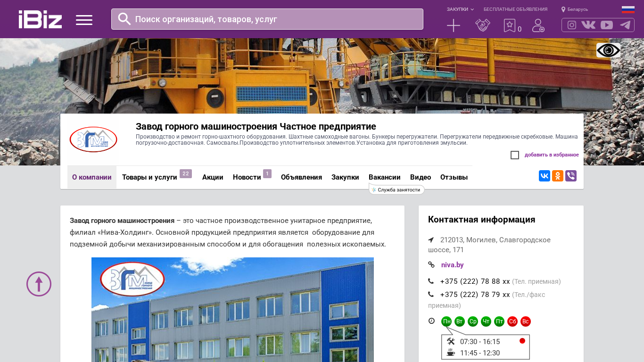The image size is (644, 362).
Task: Select Saturday 'Сб' schedule day
Action: (x=512, y=321)
